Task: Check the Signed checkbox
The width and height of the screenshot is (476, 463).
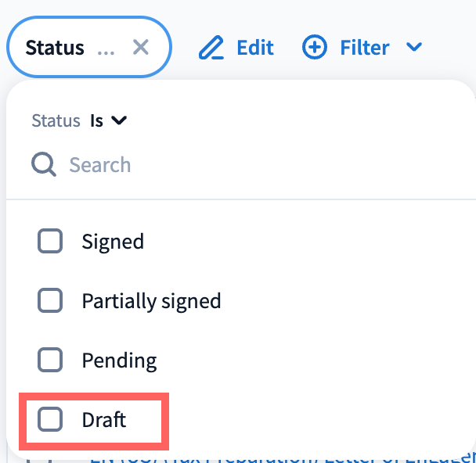Action: (50, 242)
